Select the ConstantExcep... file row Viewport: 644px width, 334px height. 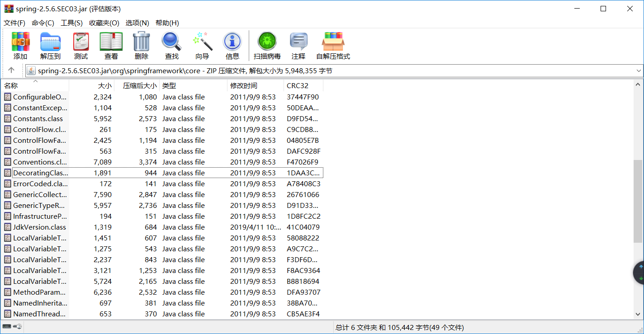pos(162,108)
